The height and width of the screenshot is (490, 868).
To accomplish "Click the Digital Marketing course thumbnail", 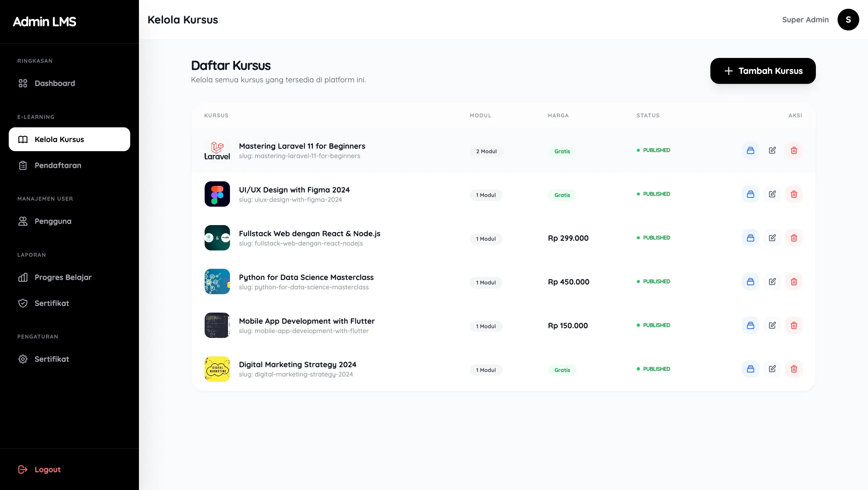I will click(x=217, y=369).
